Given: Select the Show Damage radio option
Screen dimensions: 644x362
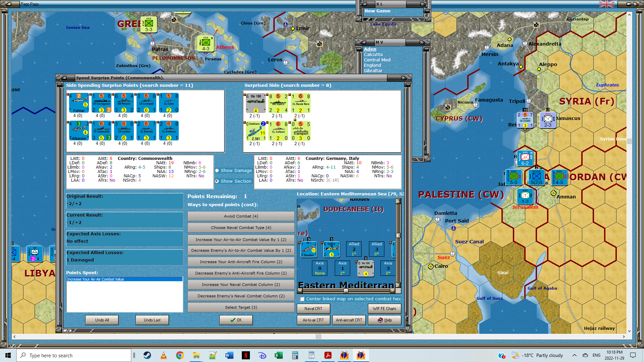Looking at the screenshot, I should coord(217,171).
